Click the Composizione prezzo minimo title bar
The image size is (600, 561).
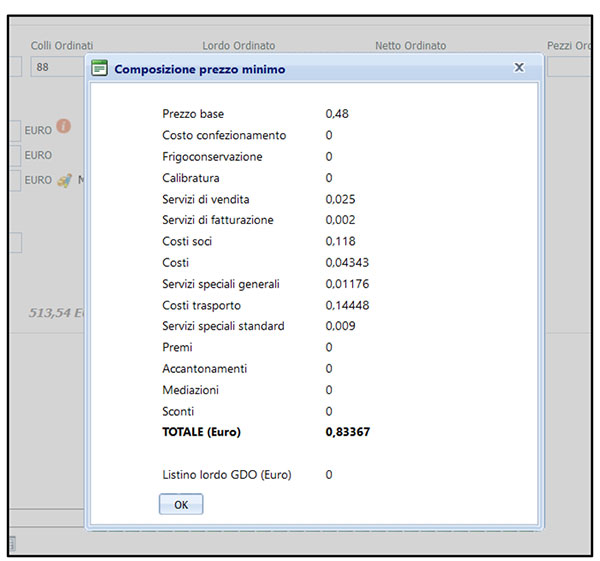coord(300,69)
